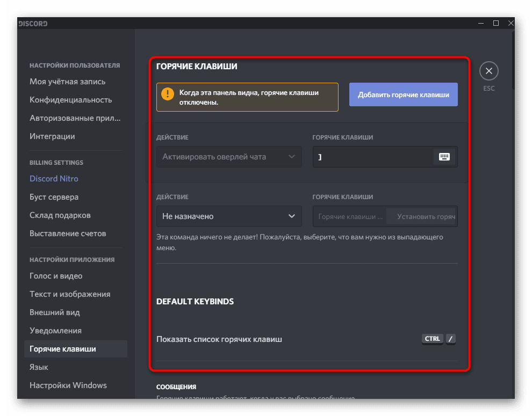Image resolution: width=532 pixels, height=416 pixels.
Task: Open Моя учётная запись settings
Action: 68,82
